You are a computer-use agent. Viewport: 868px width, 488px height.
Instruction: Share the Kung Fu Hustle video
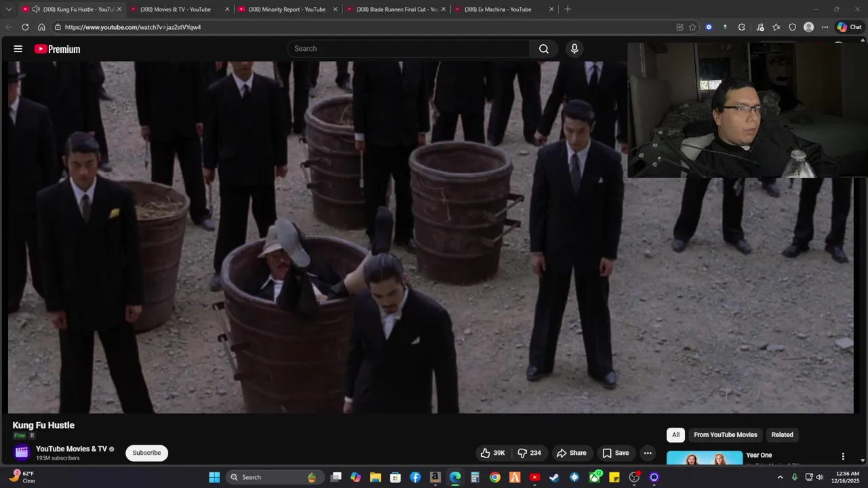pos(571,453)
